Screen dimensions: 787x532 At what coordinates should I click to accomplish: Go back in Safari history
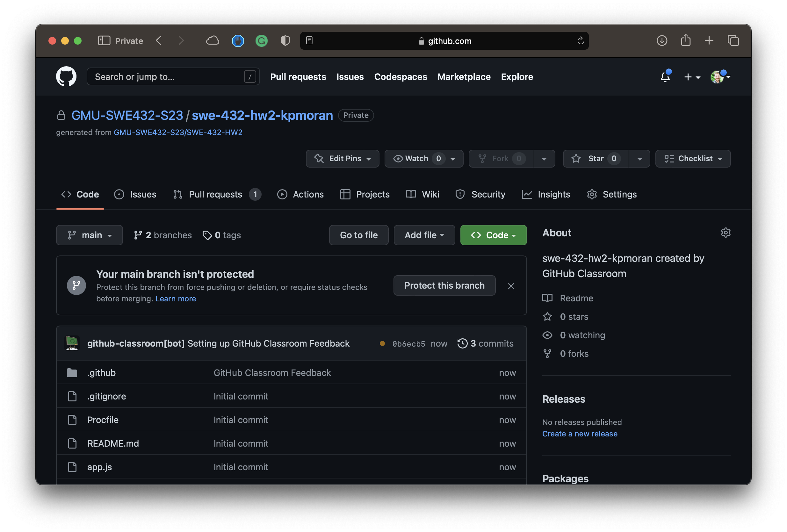(x=158, y=41)
